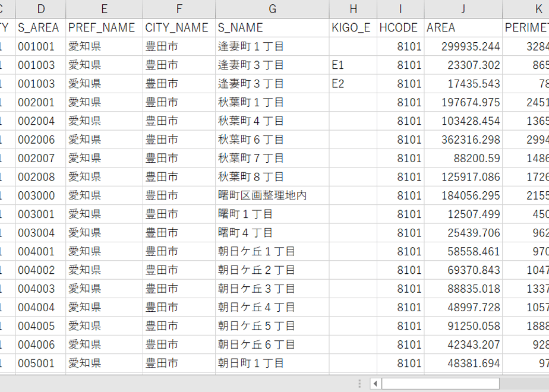Select cell 朝日ケ丘６丁目

pos(272,344)
